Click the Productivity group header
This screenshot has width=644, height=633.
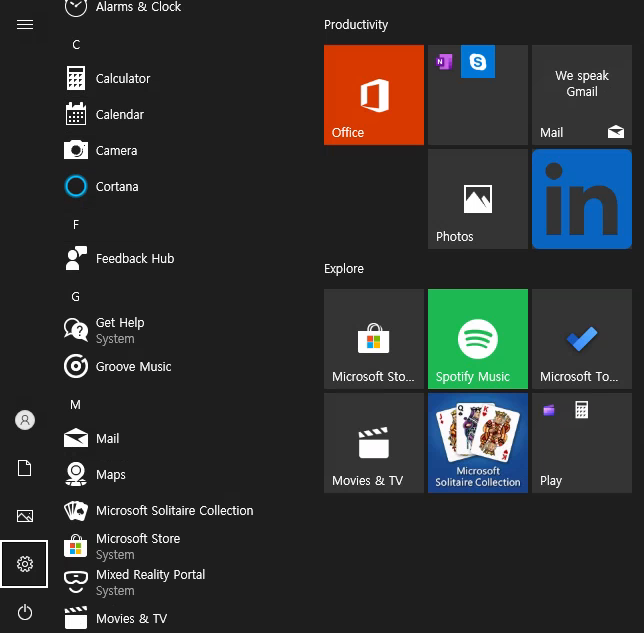tap(356, 25)
